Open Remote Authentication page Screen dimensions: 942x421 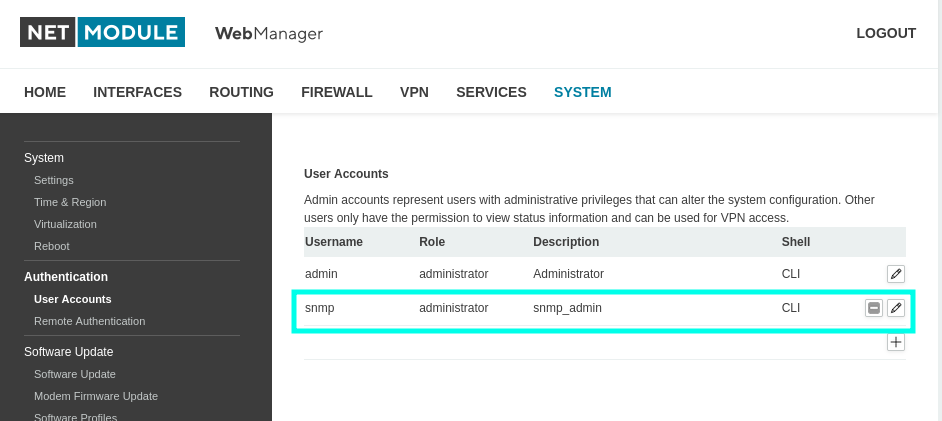[x=90, y=321]
